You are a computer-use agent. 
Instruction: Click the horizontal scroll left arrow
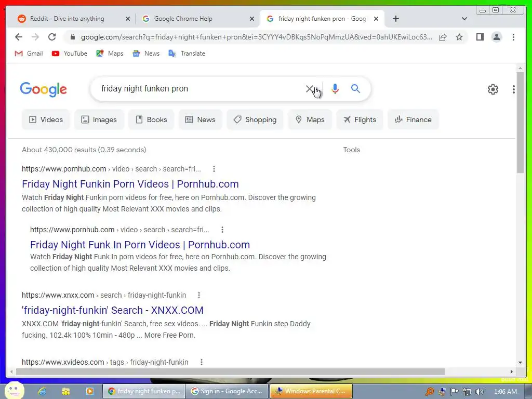coord(11,372)
